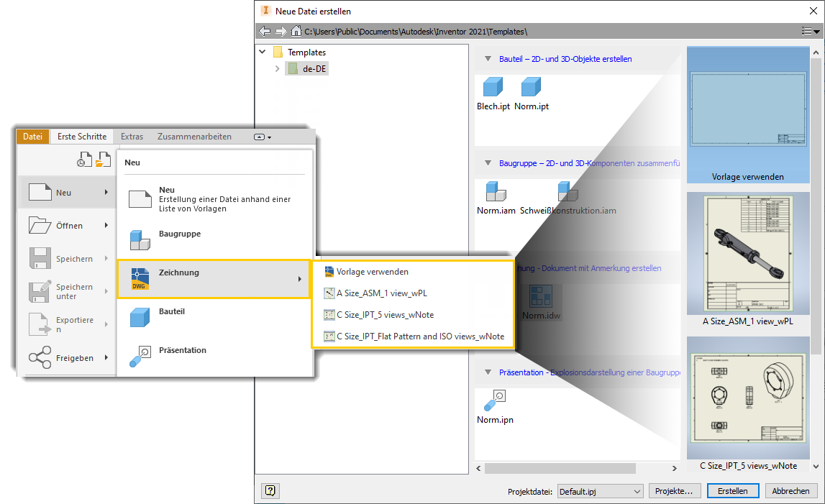The height and width of the screenshot is (504, 825).
Task: Click the scroll-up arrow of the preview pane
Action: point(816,52)
